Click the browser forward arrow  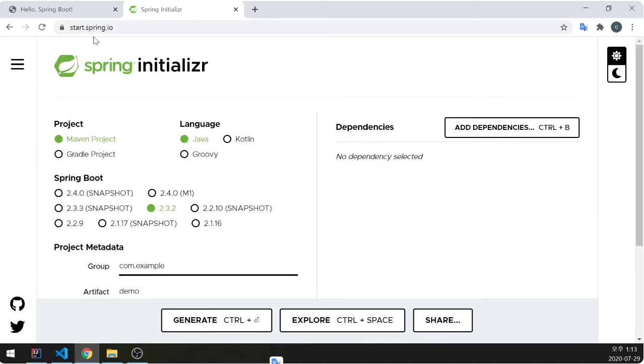tap(26, 27)
